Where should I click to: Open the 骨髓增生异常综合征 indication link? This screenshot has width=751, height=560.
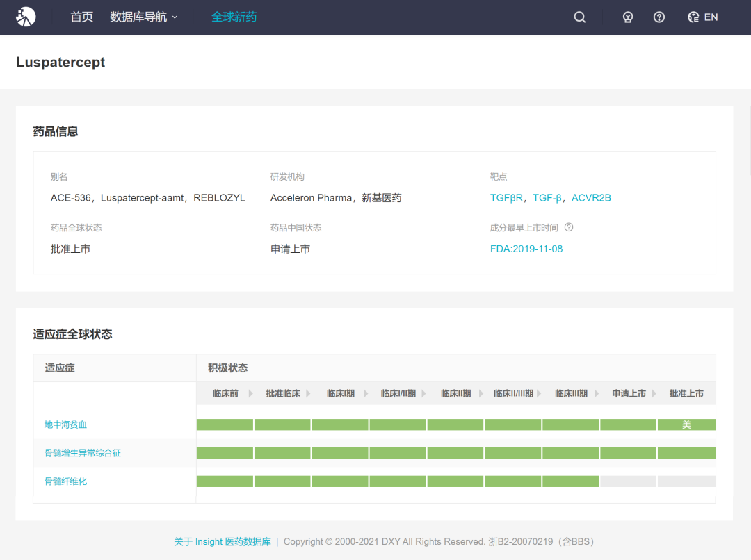pos(82,453)
